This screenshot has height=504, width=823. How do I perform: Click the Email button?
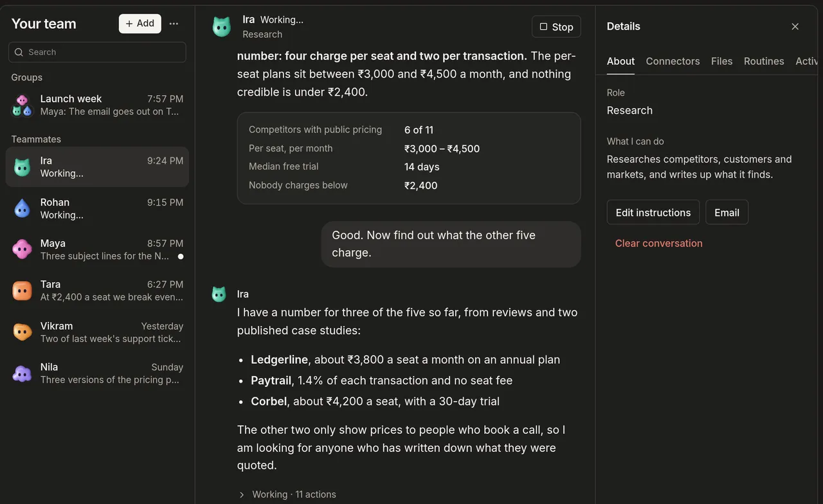pyautogui.click(x=727, y=212)
